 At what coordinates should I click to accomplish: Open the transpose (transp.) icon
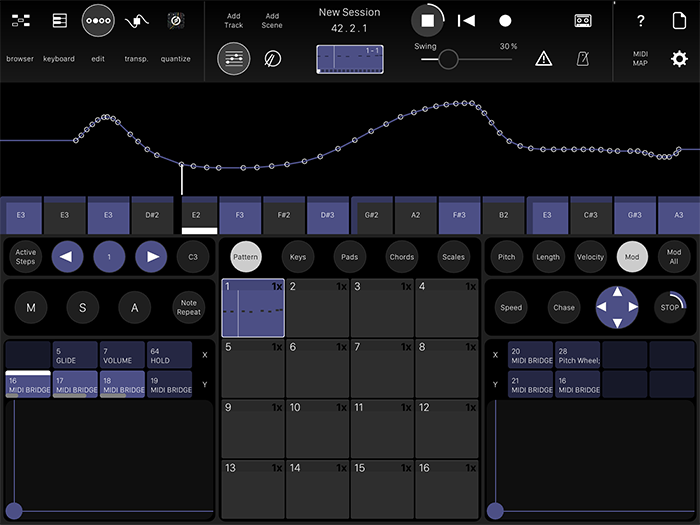137,21
